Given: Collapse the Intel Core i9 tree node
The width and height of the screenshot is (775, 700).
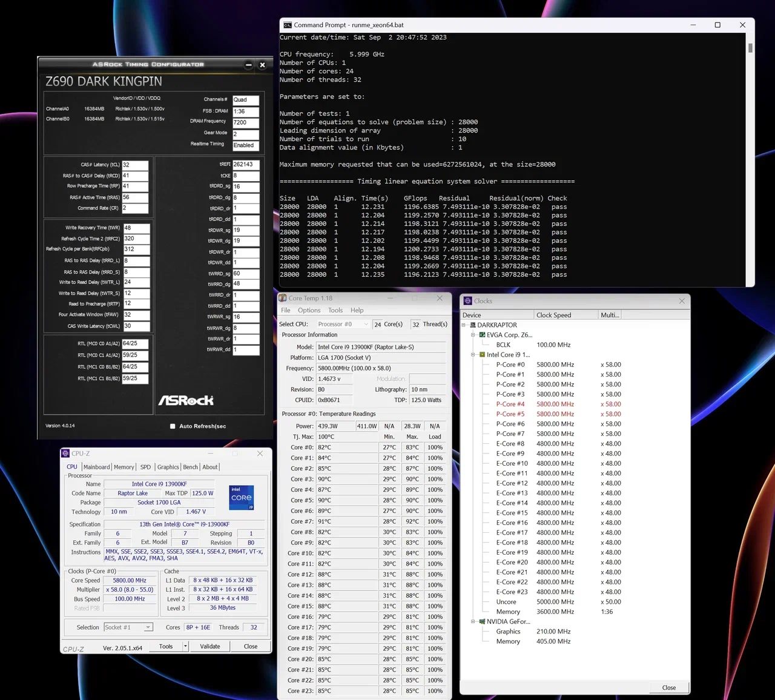Looking at the screenshot, I should click(473, 355).
